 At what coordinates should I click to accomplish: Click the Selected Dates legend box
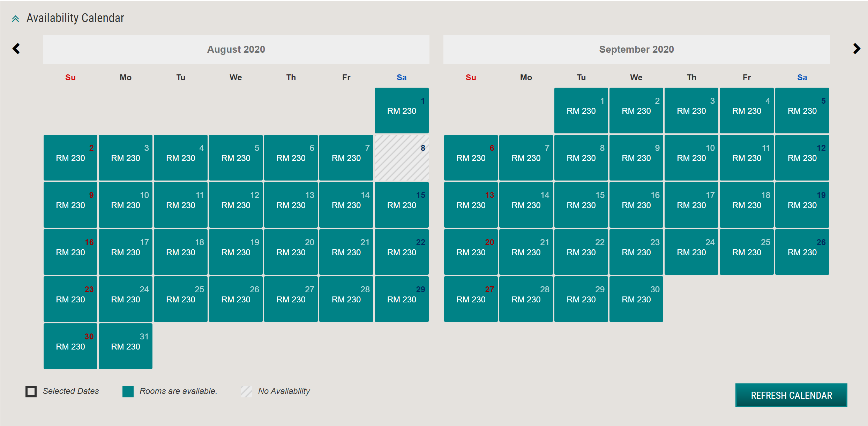pos(31,391)
